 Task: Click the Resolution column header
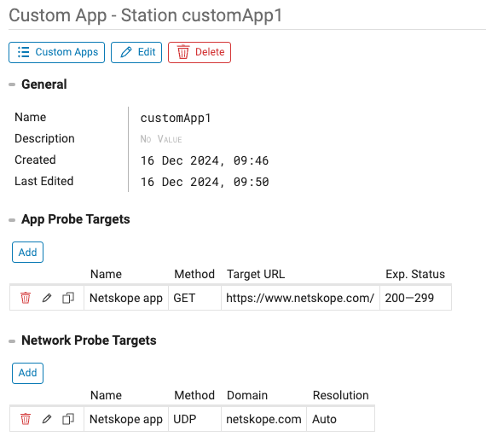tap(341, 396)
